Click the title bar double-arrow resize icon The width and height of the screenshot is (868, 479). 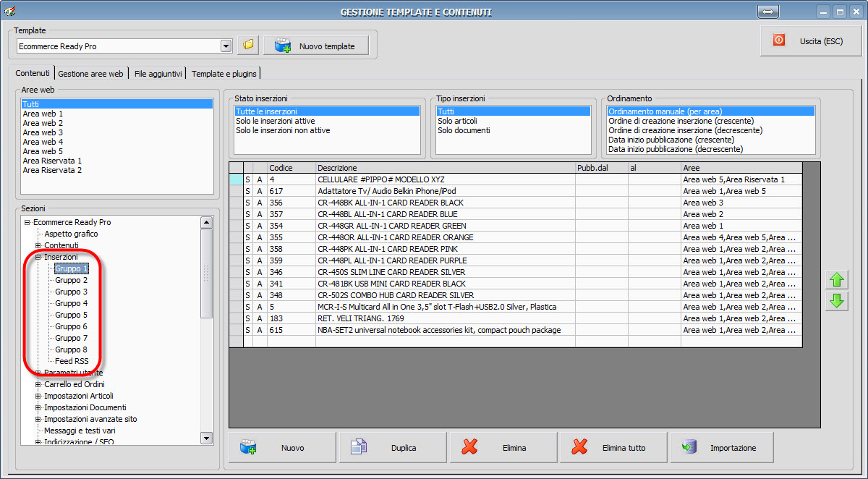tap(767, 12)
